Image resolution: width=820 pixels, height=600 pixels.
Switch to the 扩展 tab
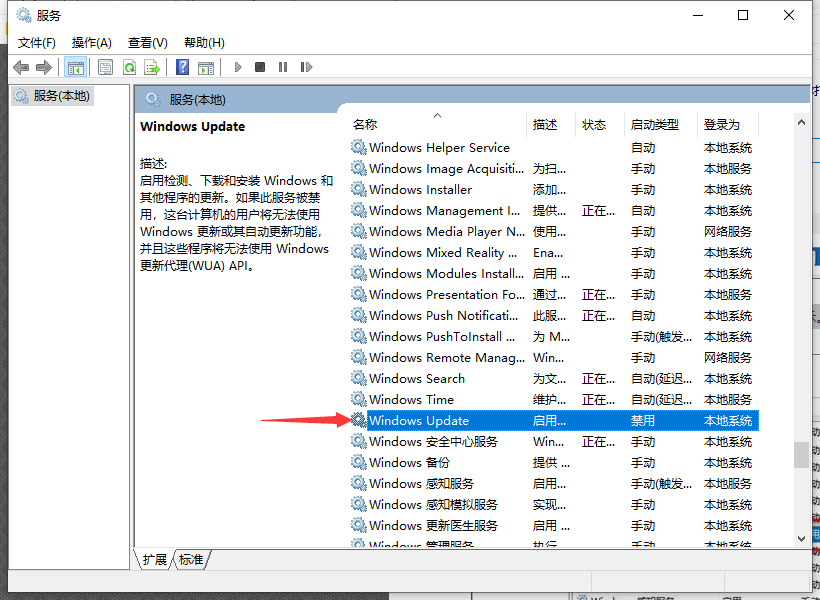tap(155, 560)
